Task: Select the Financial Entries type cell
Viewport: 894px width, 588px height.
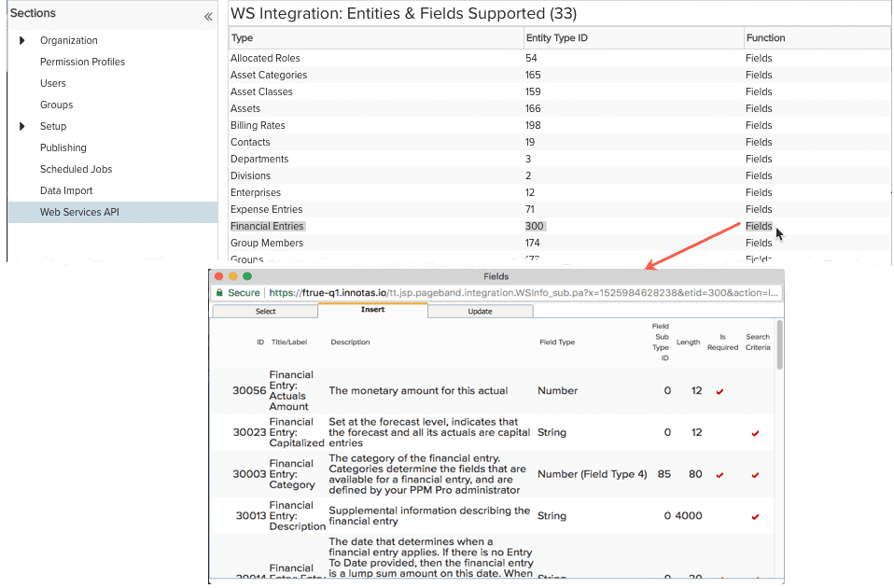Action: pos(267,227)
